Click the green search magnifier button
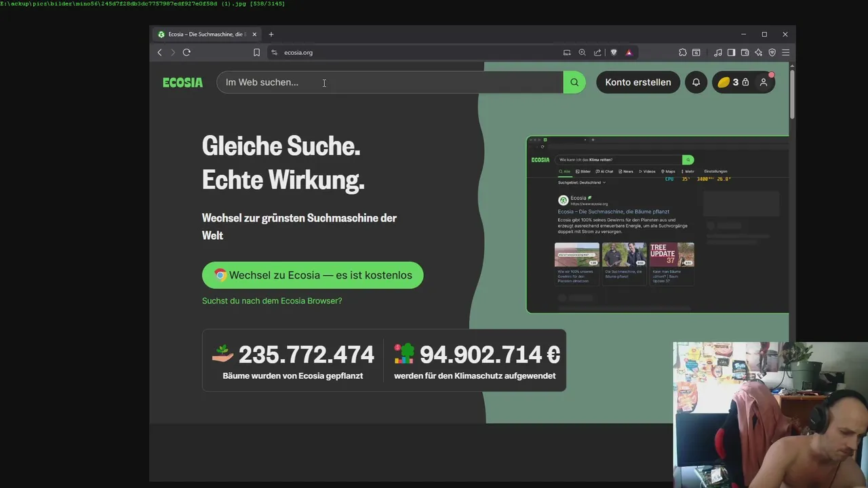This screenshot has width=868, height=488. tap(574, 82)
